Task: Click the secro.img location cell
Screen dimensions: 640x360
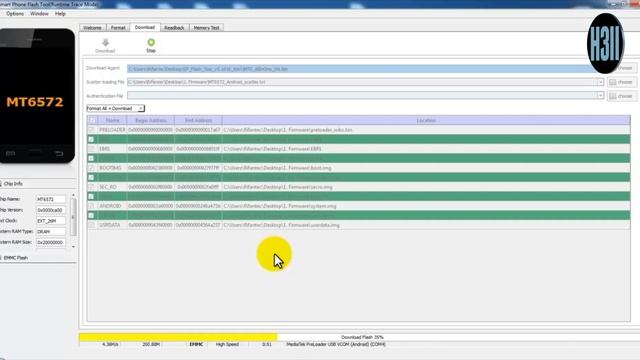Action: [426, 187]
